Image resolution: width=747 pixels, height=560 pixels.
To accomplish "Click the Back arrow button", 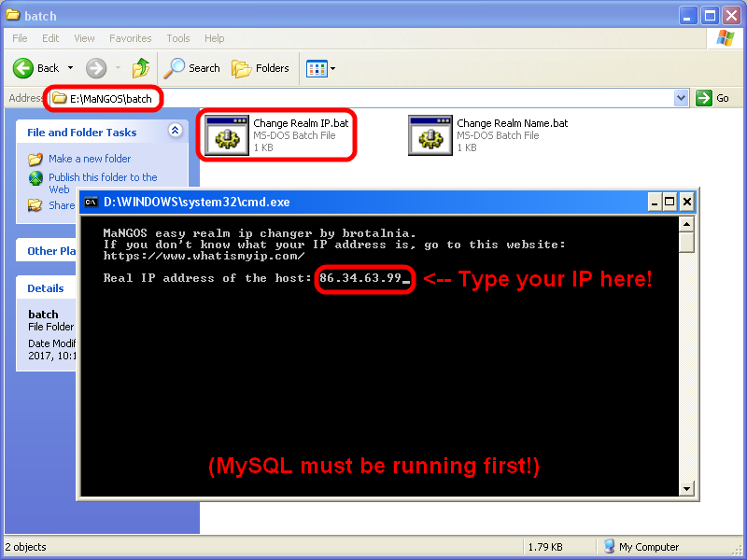I will coord(25,68).
